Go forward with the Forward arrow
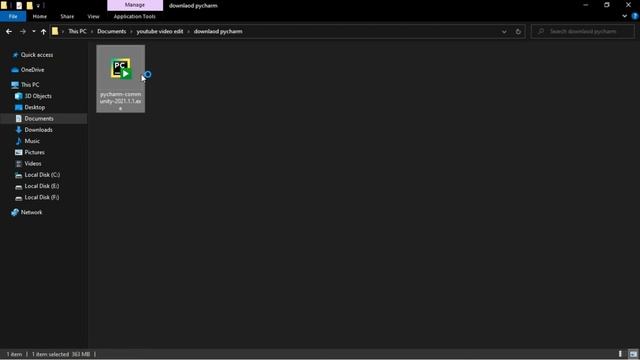Screen dimensions: 640x360 [23, 31]
